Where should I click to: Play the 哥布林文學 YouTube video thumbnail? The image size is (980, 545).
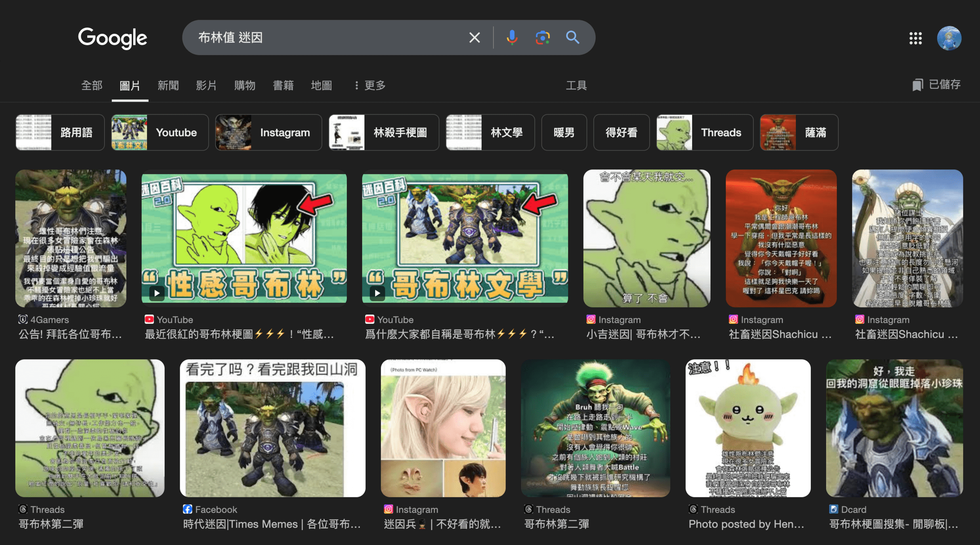pos(465,238)
